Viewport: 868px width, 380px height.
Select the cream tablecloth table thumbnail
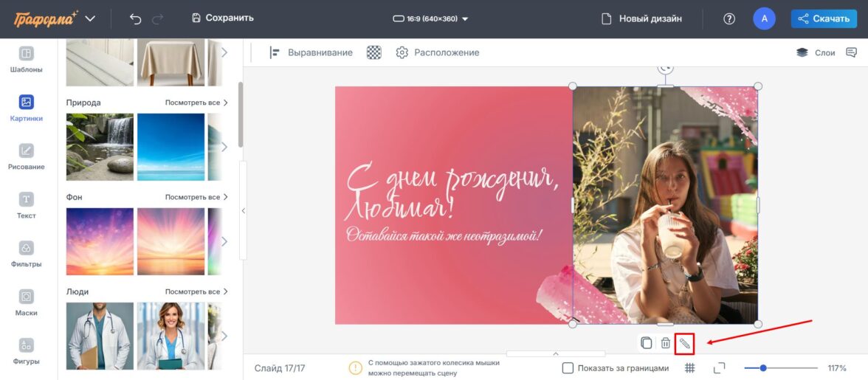[171, 62]
